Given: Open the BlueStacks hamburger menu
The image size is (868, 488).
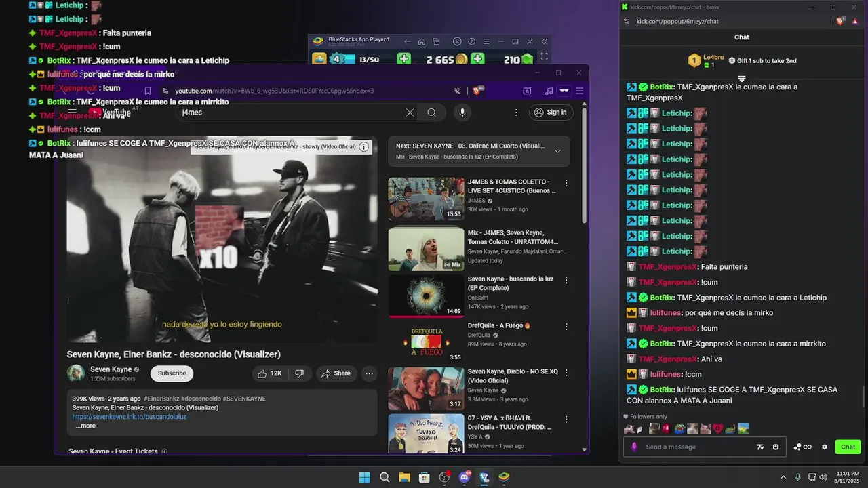Looking at the screenshot, I should coord(486,41).
